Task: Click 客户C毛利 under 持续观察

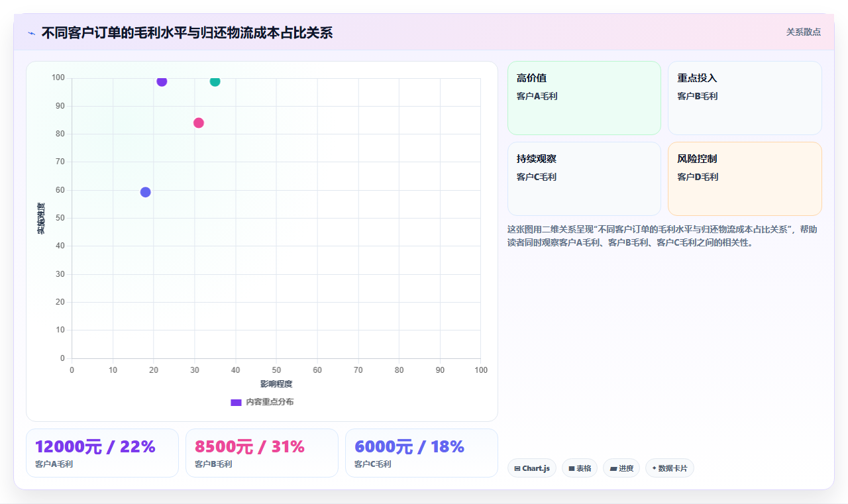Action: (x=537, y=177)
